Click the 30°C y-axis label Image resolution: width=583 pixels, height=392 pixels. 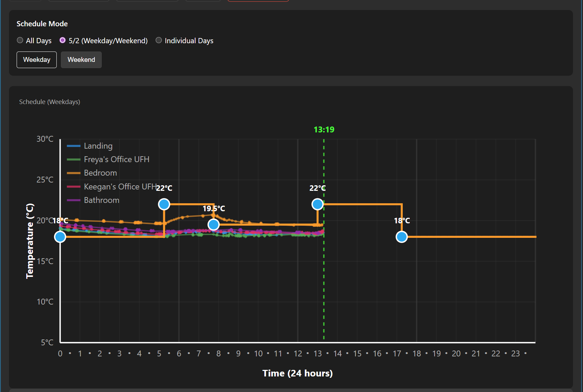tap(45, 139)
